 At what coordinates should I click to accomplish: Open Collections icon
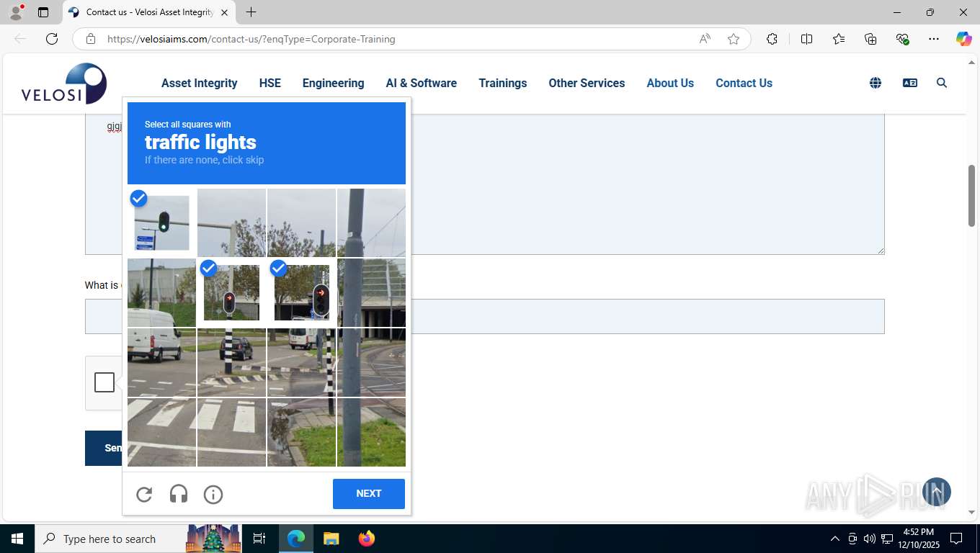pyautogui.click(x=870, y=39)
